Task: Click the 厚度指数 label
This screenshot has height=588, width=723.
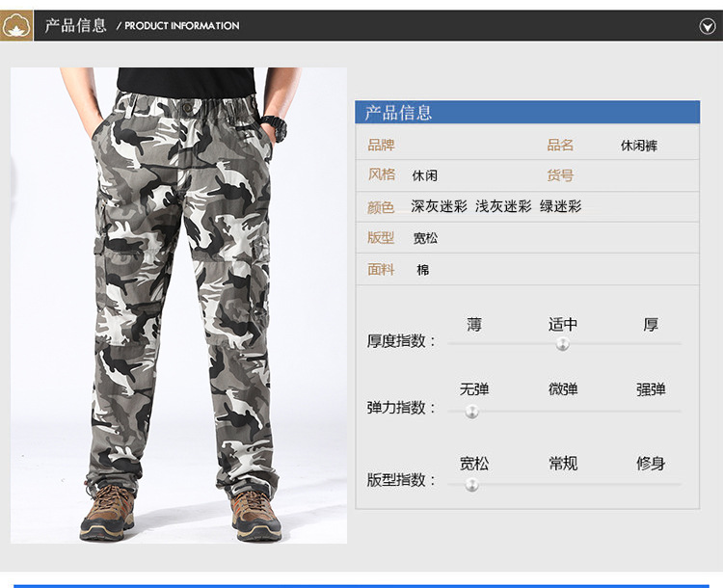Action: (401, 341)
